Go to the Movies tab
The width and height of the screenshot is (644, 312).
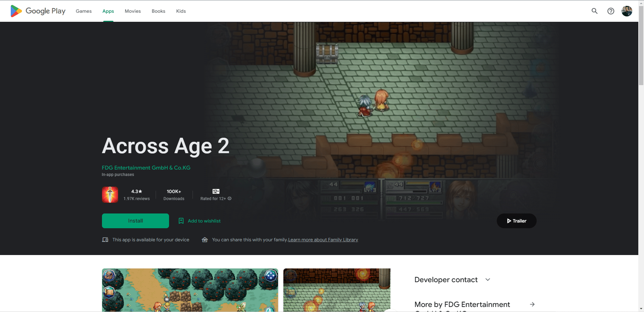[133, 11]
